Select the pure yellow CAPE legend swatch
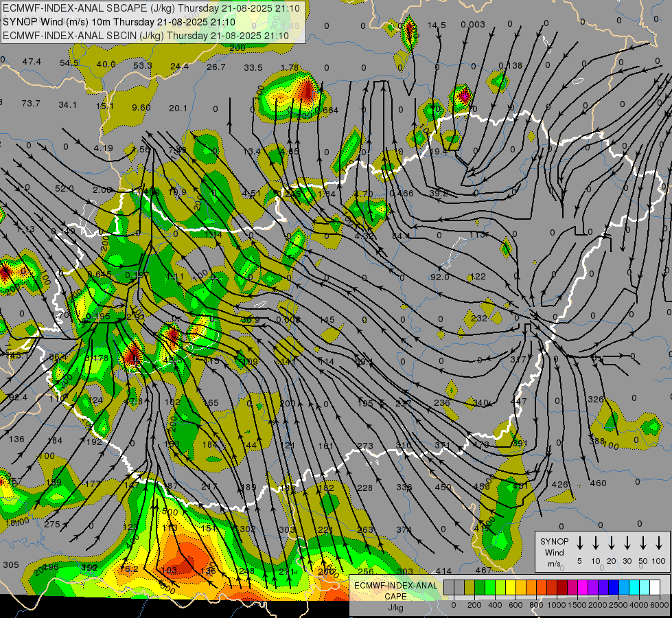The height and width of the screenshot is (618, 672). [511, 587]
